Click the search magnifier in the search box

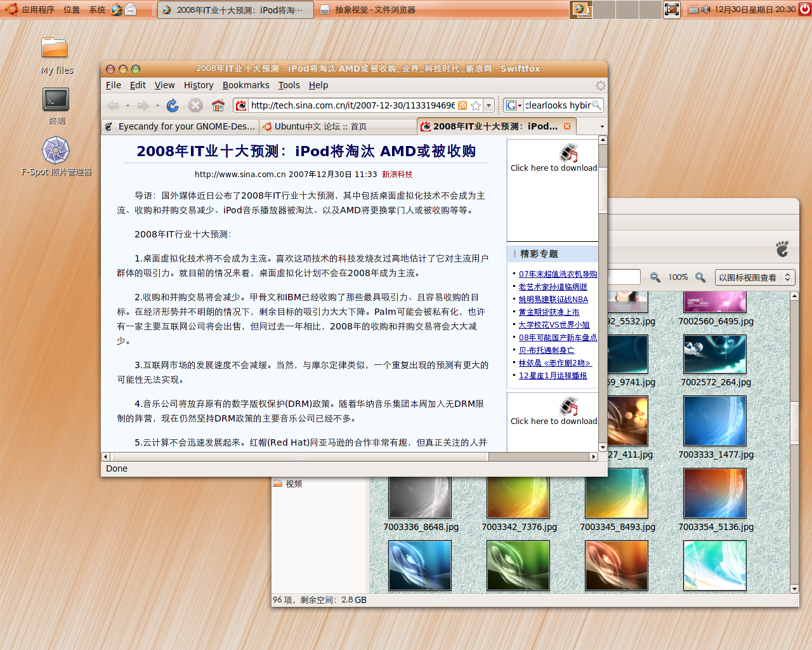coord(596,105)
